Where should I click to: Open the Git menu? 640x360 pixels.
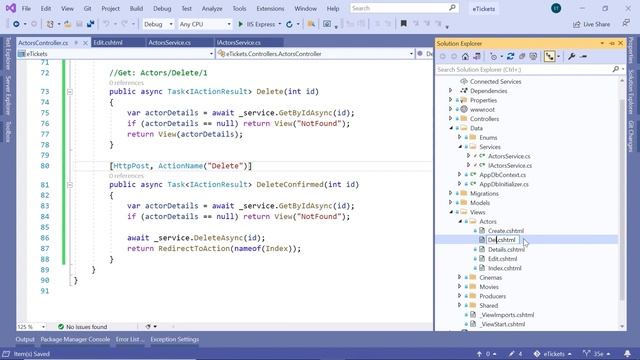click(x=87, y=9)
